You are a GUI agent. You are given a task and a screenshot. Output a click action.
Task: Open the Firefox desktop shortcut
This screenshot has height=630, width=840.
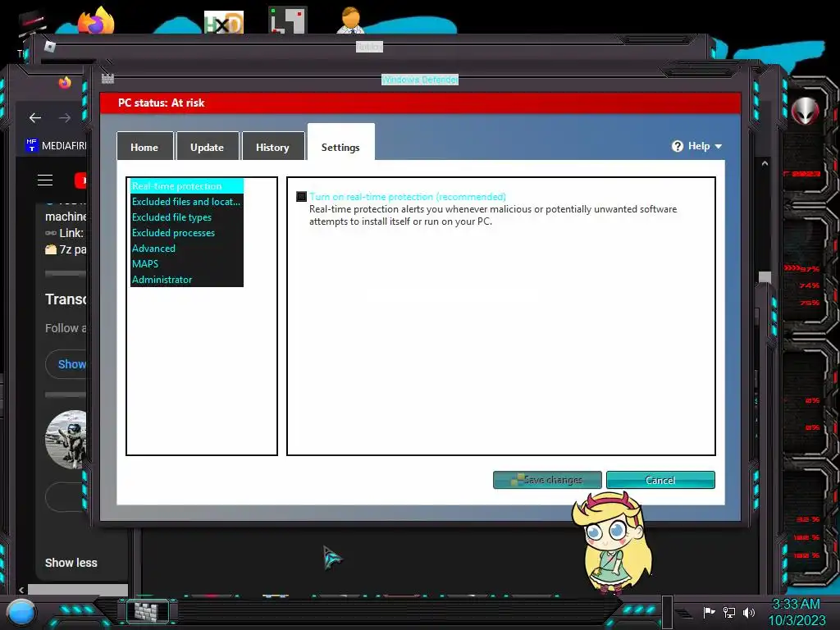97,21
